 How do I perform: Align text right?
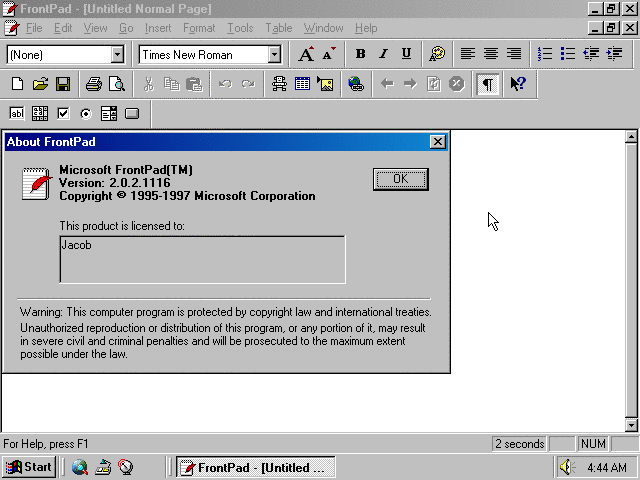point(514,54)
